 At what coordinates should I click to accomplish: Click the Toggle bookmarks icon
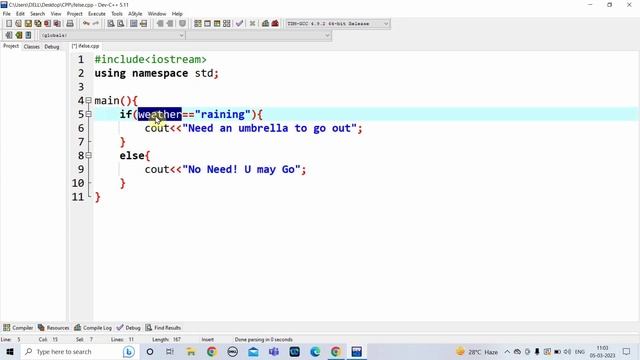coord(18,36)
